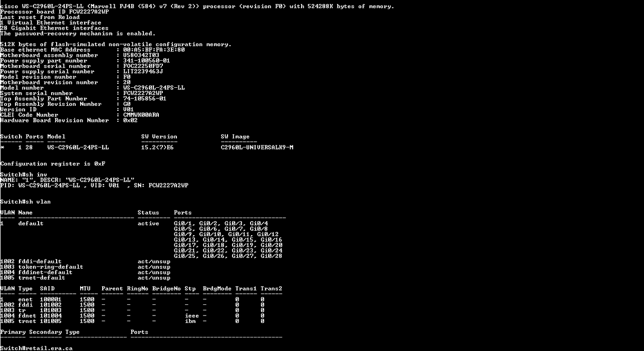Image resolution: width=644 pixels, height=351 pixels.
Task: Click hardware board revision 0x02
Action: click(130, 120)
